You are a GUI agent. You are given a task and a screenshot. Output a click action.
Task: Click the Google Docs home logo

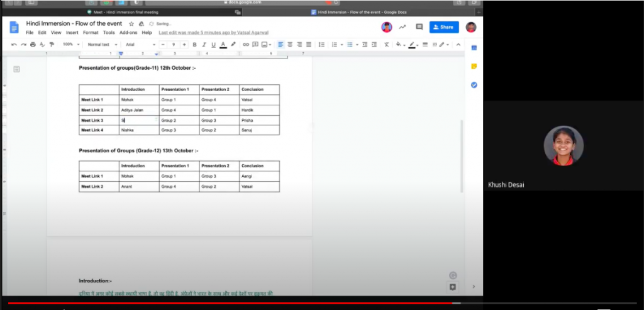[x=14, y=28]
